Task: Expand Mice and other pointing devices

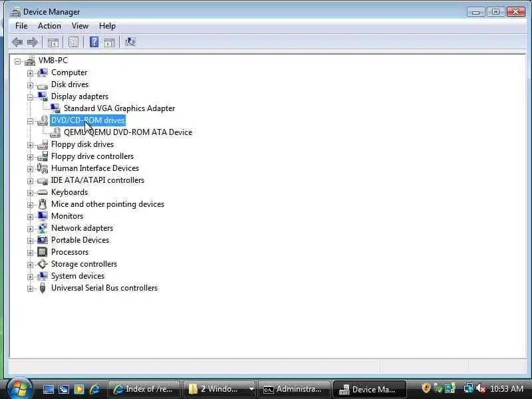Action: [x=30, y=205]
